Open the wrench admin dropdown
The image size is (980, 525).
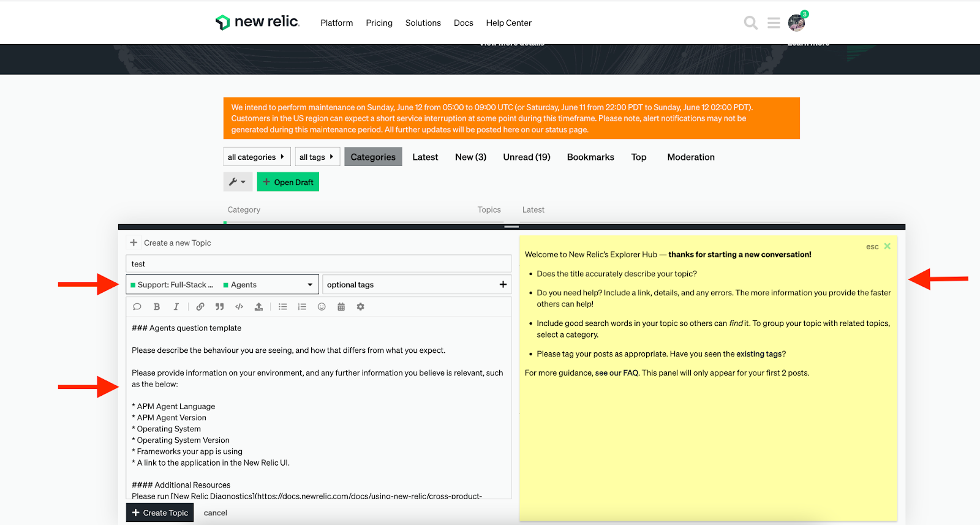click(x=238, y=182)
